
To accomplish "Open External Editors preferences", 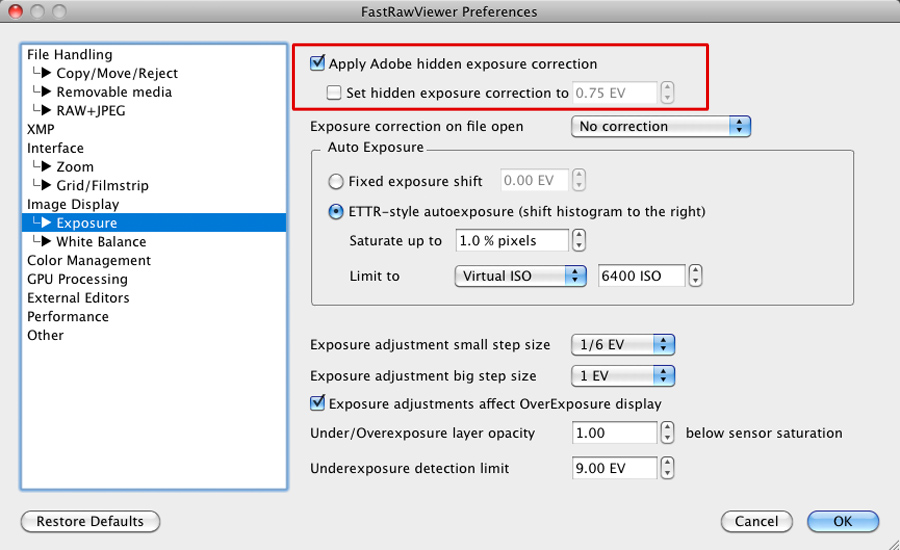I will pos(78,298).
